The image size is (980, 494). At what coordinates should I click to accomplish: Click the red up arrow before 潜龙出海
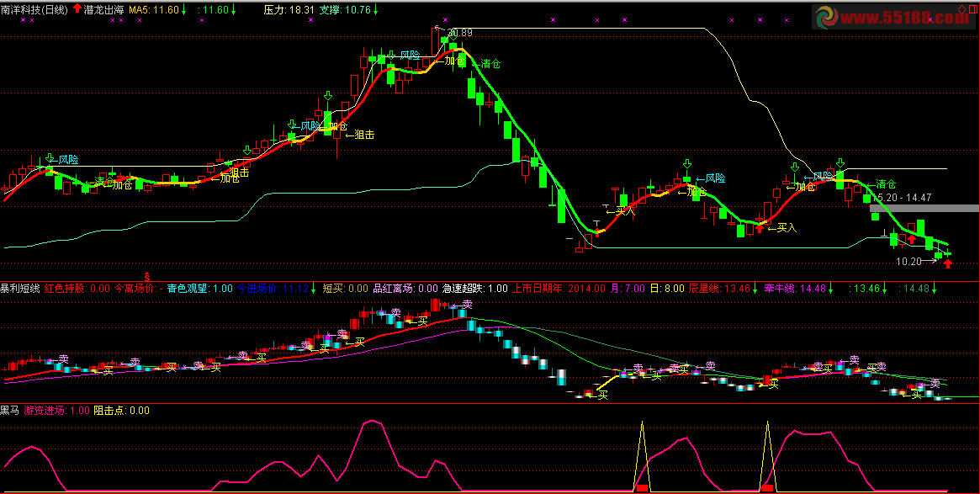pos(77,8)
